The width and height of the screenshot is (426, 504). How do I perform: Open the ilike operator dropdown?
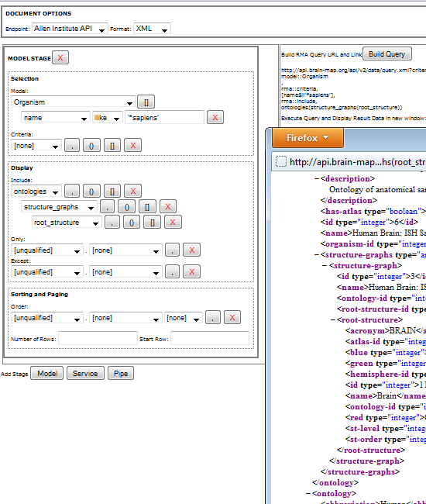coord(107,118)
